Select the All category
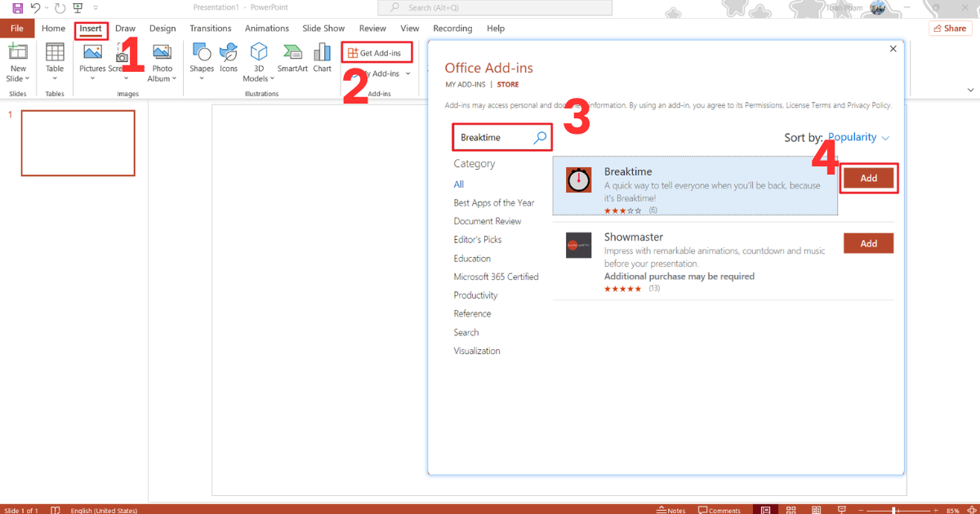980x514 pixels. pyautogui.click(x=459, y=184)
